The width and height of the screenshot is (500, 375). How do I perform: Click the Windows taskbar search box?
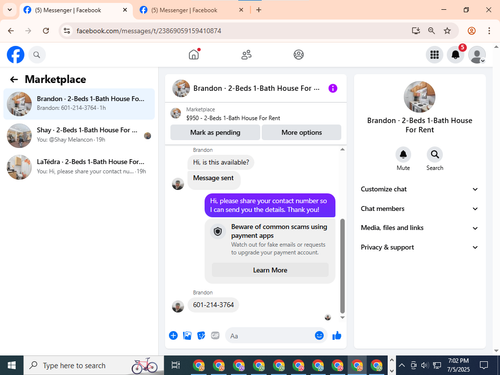pyautogui.click(x=93, y=366)
